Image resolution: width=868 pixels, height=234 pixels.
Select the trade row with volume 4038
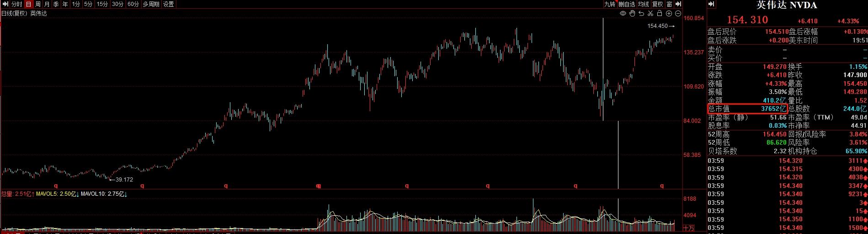(x=787, y=177)
